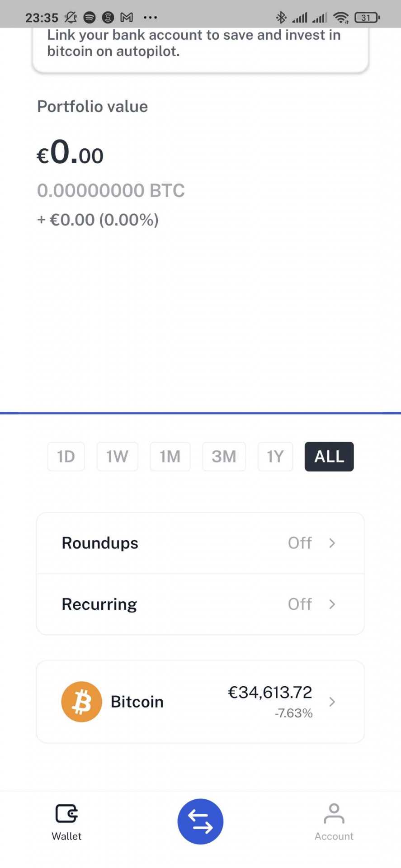
Task: Open the Wallet tab icon
Action: coord(66,814)
